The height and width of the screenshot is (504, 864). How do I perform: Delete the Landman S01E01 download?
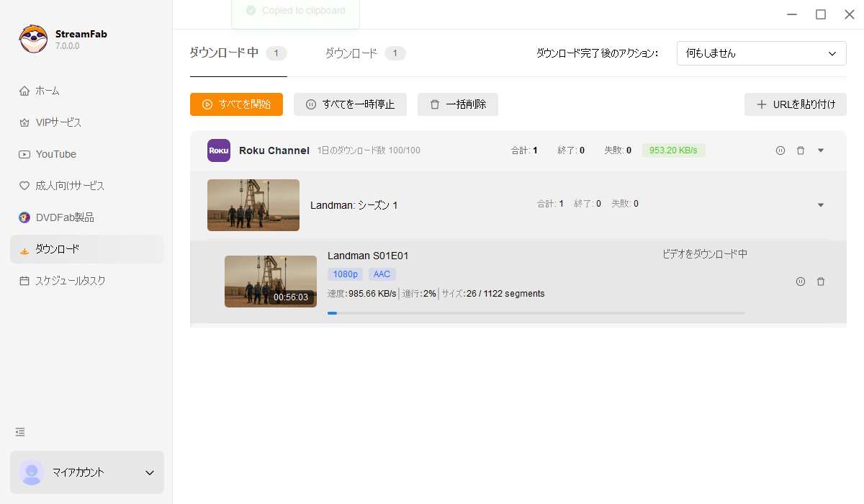pos(821,282)
